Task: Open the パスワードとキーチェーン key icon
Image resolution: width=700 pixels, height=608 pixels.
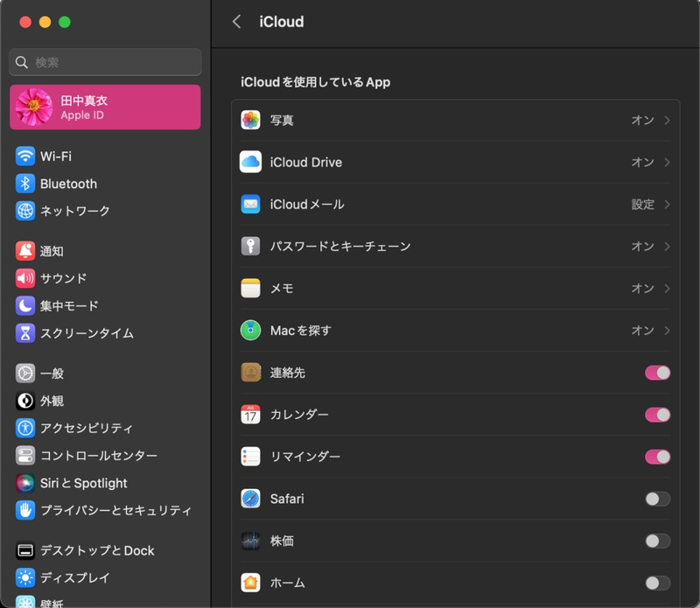Action: tap(252, 246)
